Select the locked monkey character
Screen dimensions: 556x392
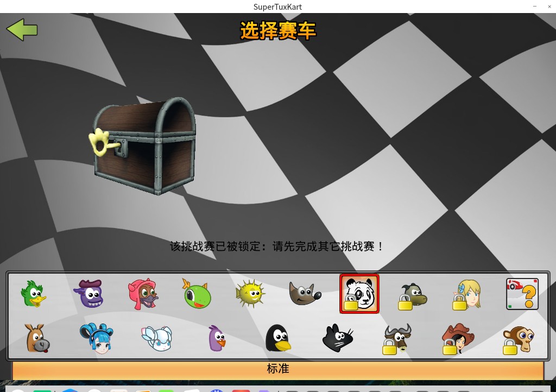[518, 339]
